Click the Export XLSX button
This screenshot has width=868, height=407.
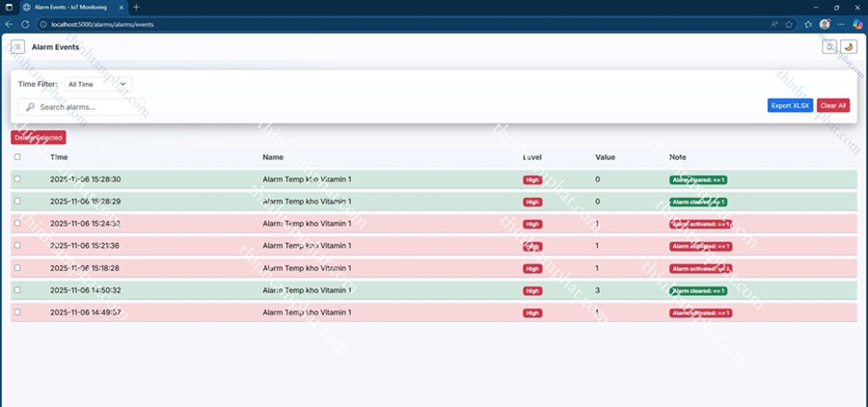(790, 106)
